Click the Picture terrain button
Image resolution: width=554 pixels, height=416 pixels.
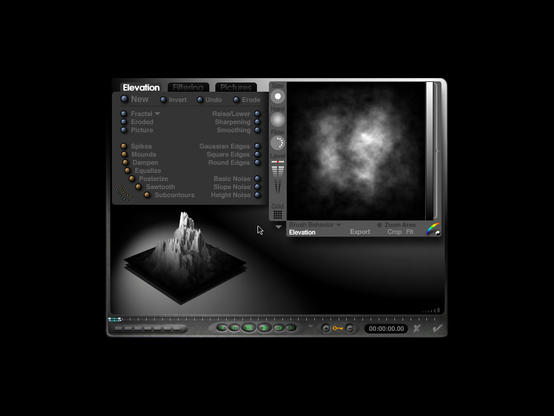(x=124, y=130)
